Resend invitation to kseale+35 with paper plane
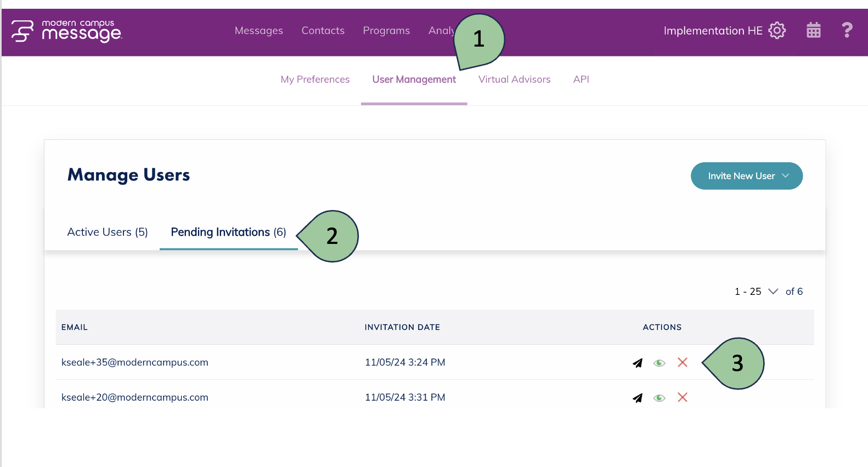This screenshot has width=868, height=467. pyautogui.click(x=637, y=363)
